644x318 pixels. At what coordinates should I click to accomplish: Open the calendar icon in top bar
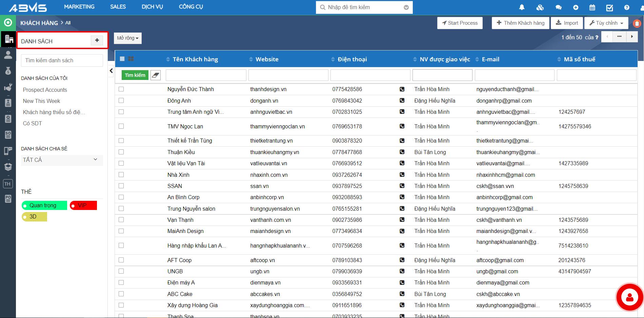[x=592, y=7]
